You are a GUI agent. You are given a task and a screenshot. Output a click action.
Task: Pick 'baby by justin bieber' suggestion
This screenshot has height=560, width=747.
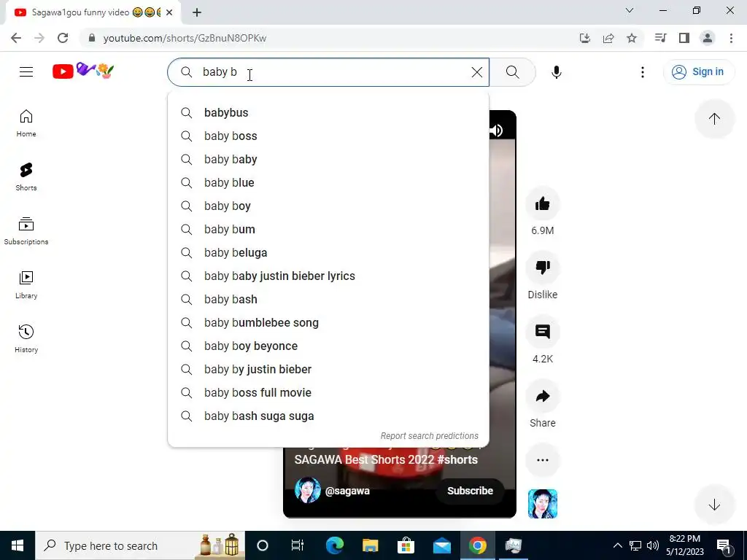click(x=328, y=369)
